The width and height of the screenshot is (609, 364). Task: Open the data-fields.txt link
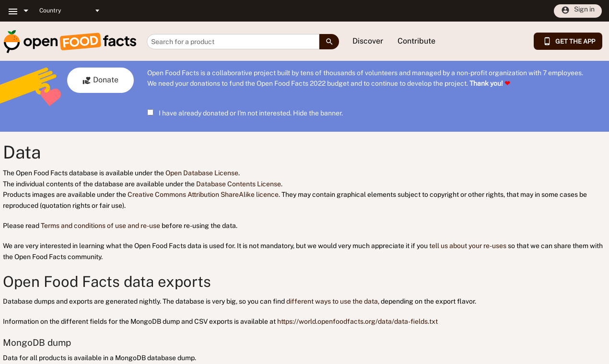click(357, 321)
